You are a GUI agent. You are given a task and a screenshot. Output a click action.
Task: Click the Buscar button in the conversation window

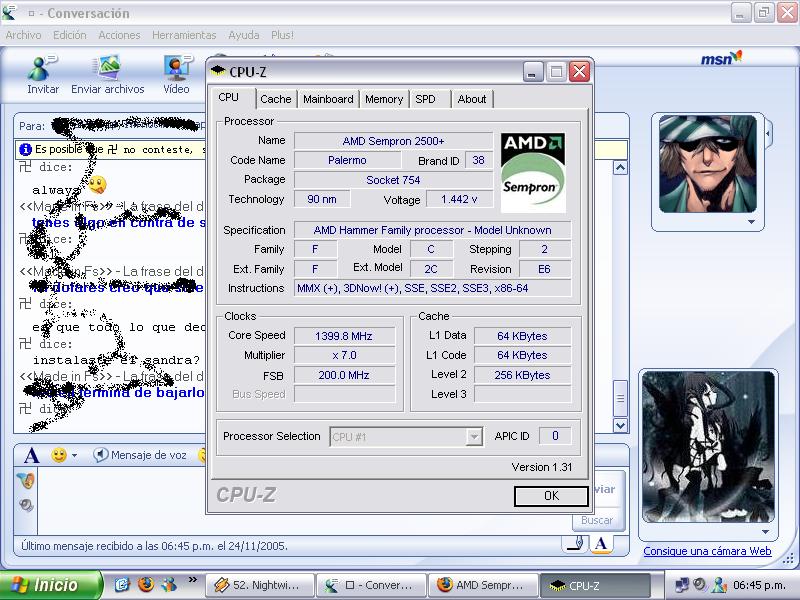tap(597, 520)
